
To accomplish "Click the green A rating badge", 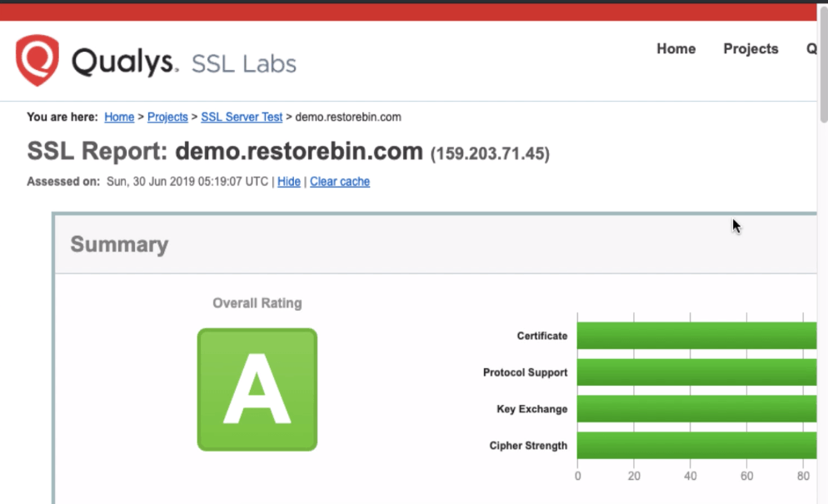I will (x=257, y=390).
